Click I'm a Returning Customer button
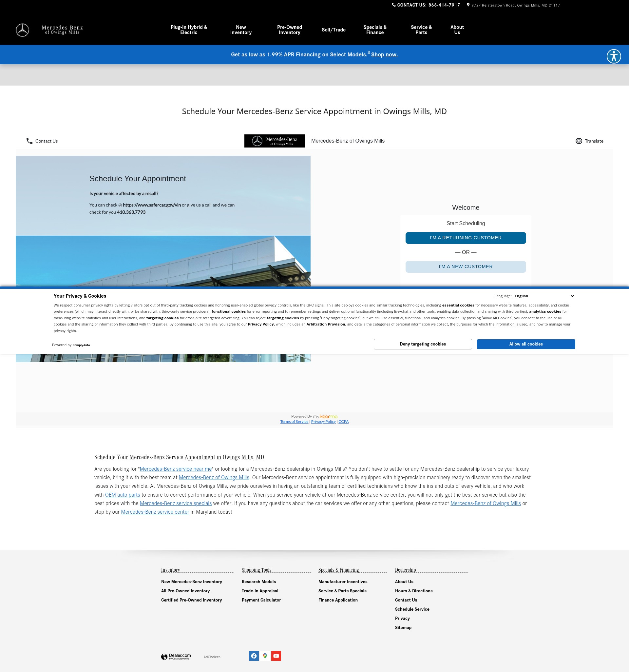629x672 pixels. (x=466, y=238)
